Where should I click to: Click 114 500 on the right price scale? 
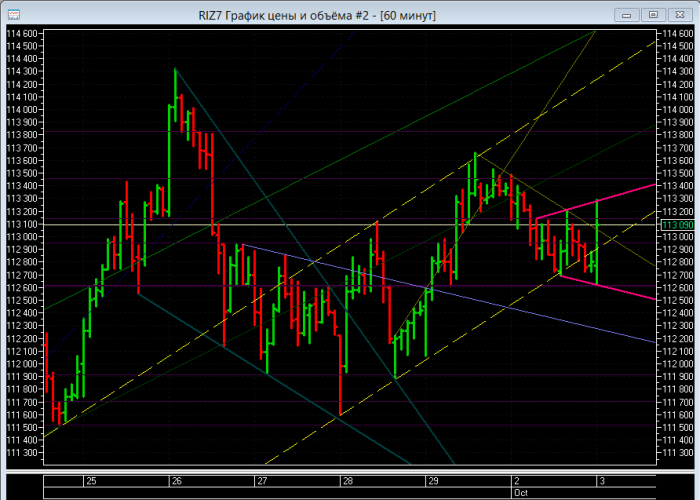point(678,46)
